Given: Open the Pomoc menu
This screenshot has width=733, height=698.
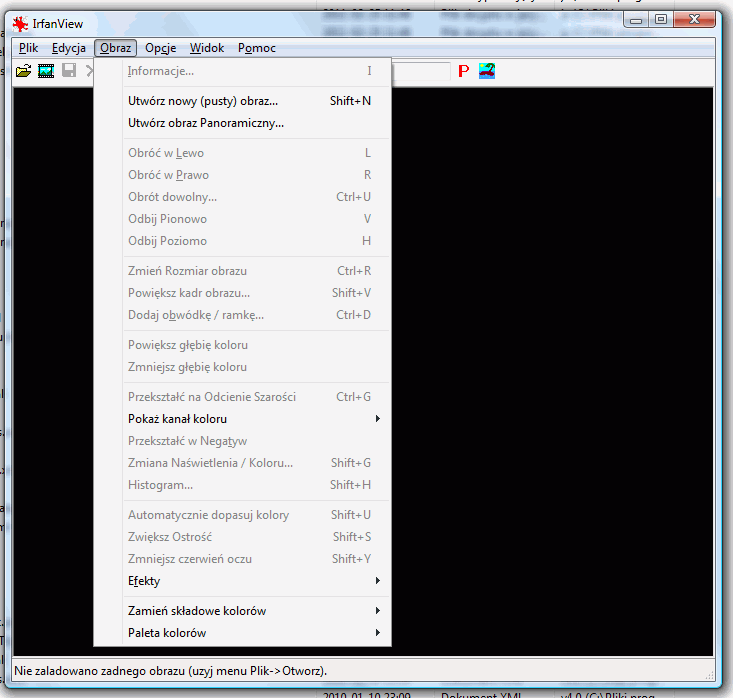Looking at the screenshot, I should point(257,48).
